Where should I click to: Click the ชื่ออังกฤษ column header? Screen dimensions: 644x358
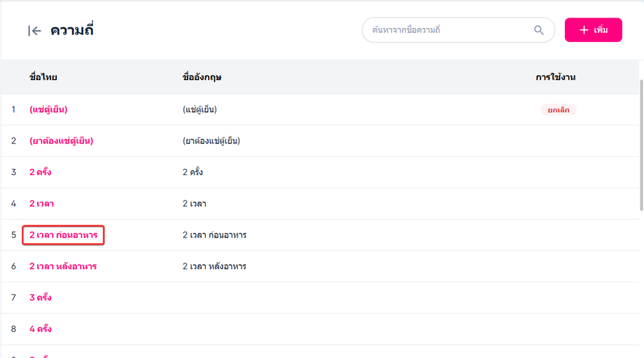click(x=202, y=77)
